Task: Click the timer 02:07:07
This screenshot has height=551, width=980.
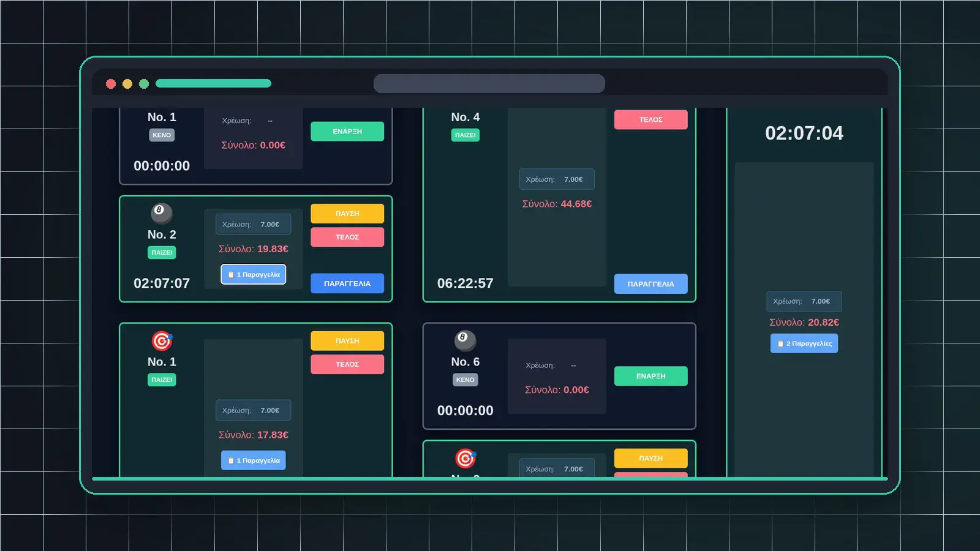Action: click(162, 283)
